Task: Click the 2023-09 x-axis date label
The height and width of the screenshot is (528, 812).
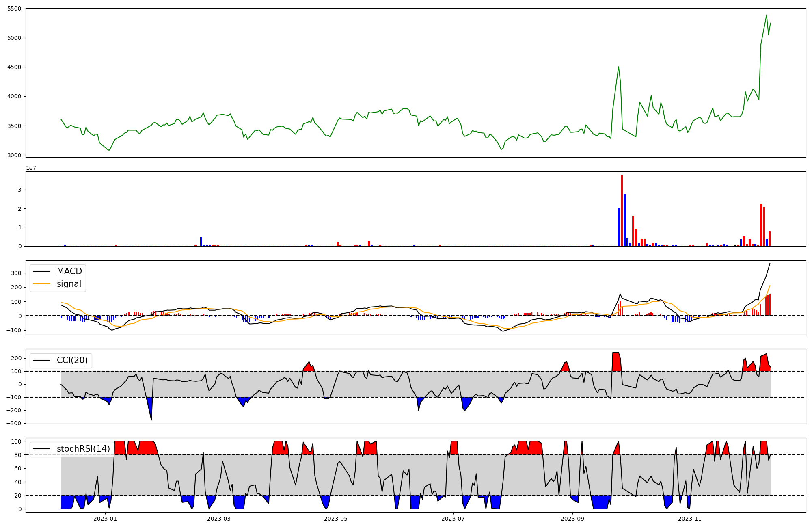Action: point(572,519)
